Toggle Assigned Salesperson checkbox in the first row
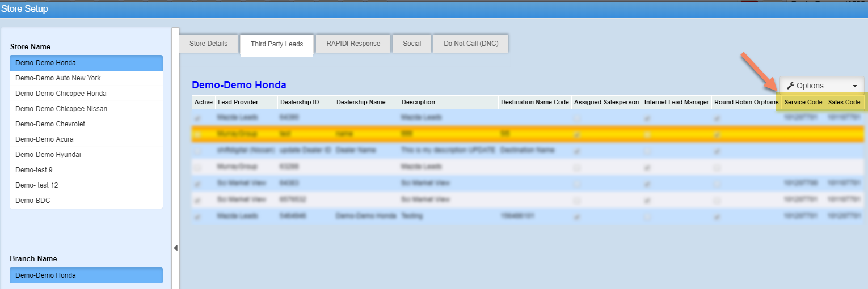Image resolution: width=868 pixels, height=289 pixels. [577, 118]
